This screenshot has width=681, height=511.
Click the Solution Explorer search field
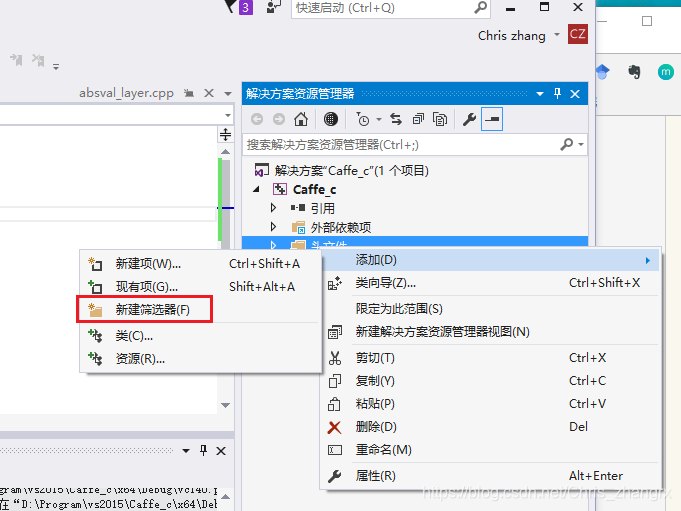pyautogui.click(x=402, y=145)
